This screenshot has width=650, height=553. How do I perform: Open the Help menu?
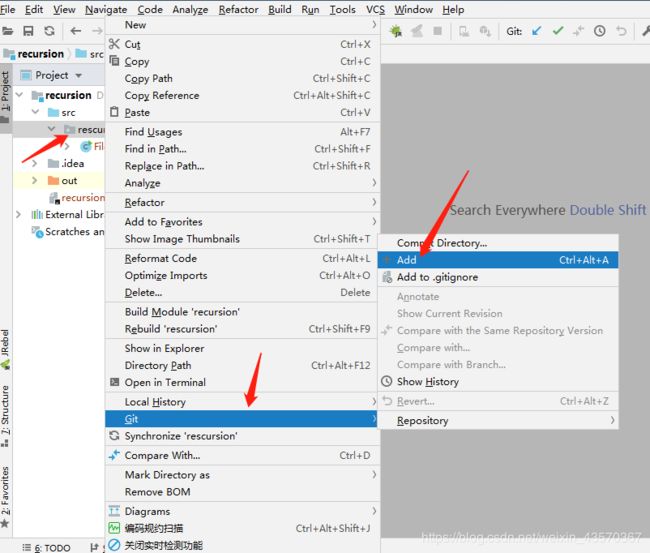tap(453, 9)
